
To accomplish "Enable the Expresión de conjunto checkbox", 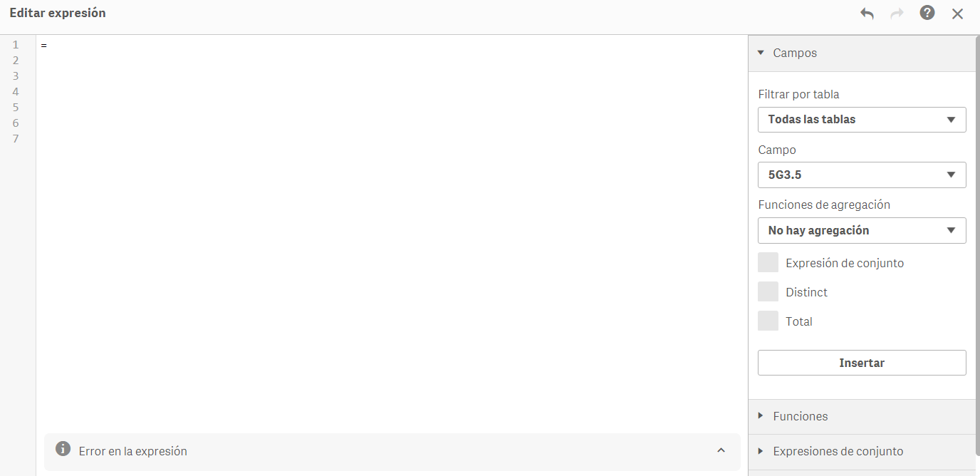I will [768, 262].
